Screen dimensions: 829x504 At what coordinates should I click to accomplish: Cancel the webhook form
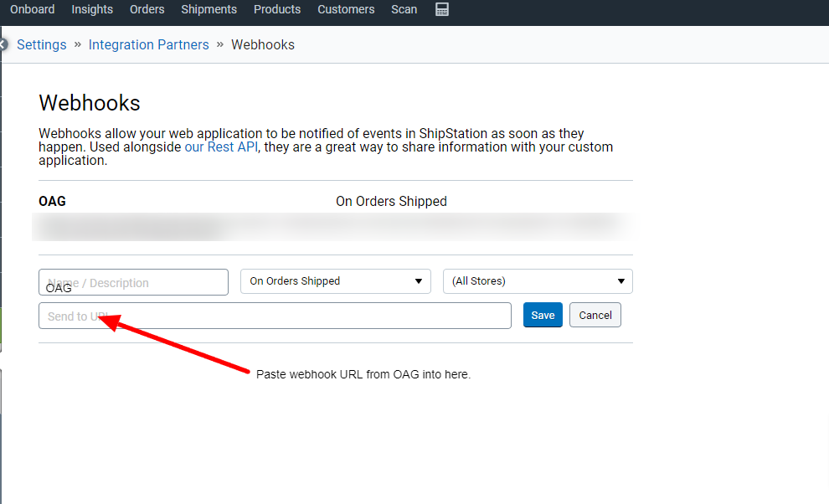595,316
